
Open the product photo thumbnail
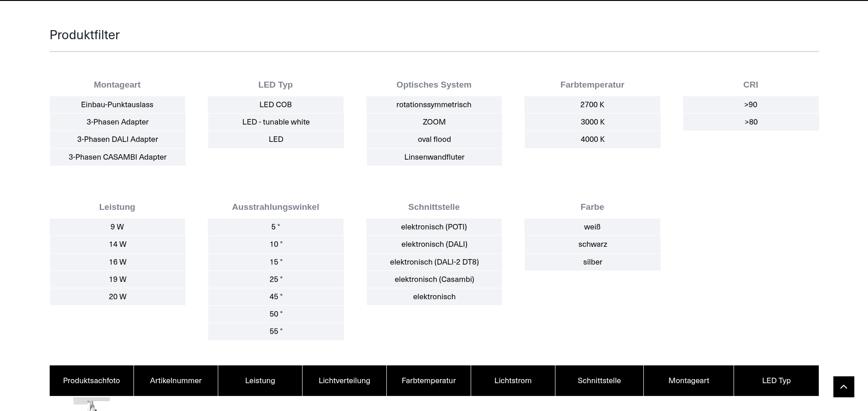tap(92, 404)
